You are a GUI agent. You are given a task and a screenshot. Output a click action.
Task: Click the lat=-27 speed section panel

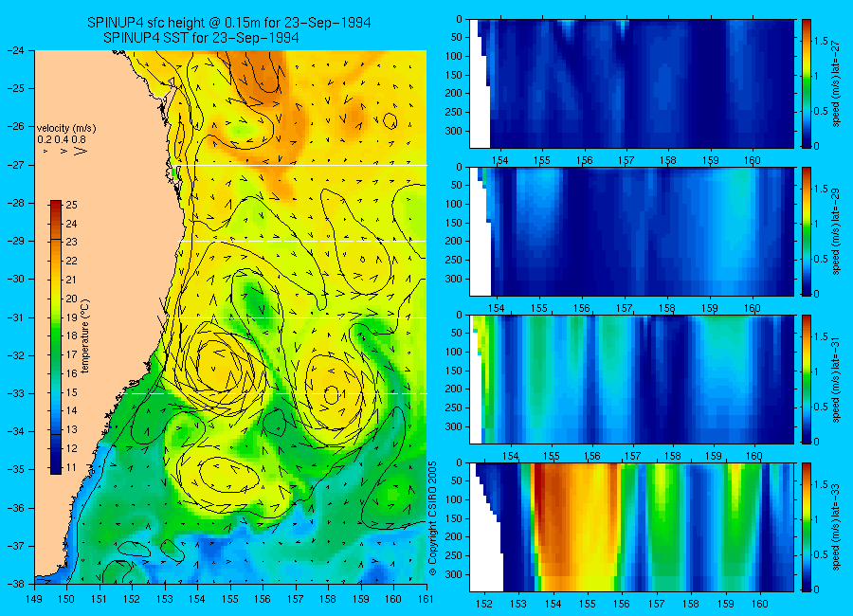(x=631, y=83)
